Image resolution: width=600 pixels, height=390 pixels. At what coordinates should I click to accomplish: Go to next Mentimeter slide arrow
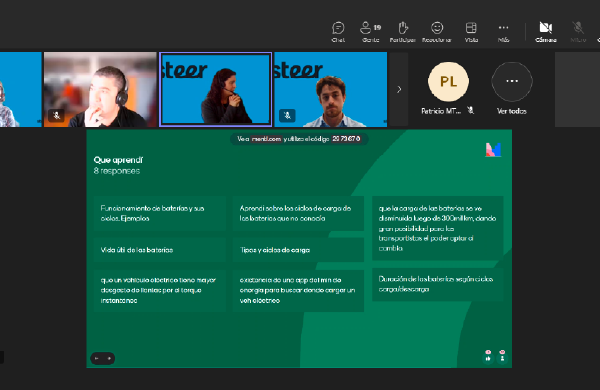(x=109, y=358)
